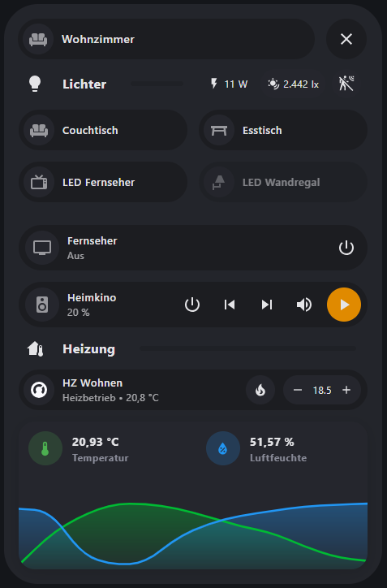Increase HZ Wohnen target temperature
The height and width of the screenshot is (588, 387).
tap(346, 390)
